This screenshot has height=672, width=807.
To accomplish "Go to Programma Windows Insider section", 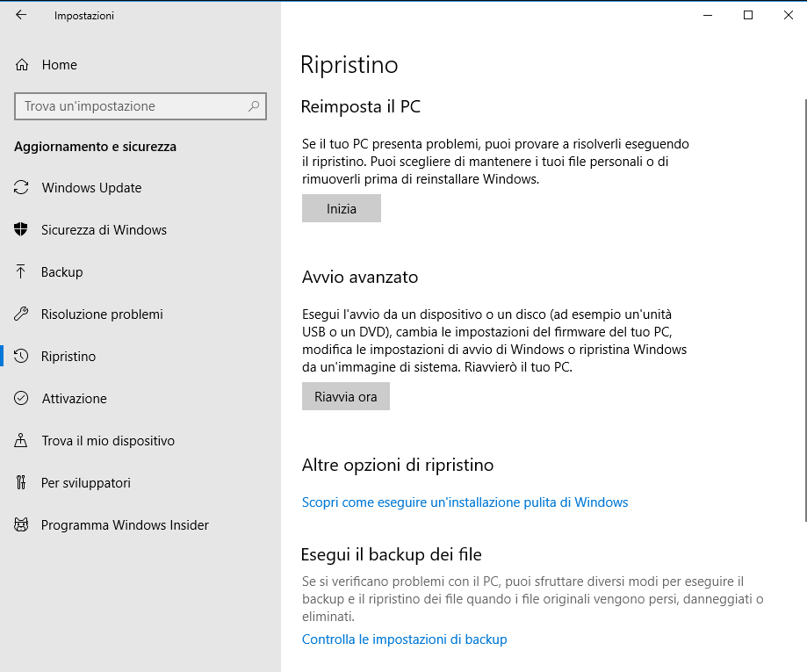I will pyautogui.click(x=125, y=525).
